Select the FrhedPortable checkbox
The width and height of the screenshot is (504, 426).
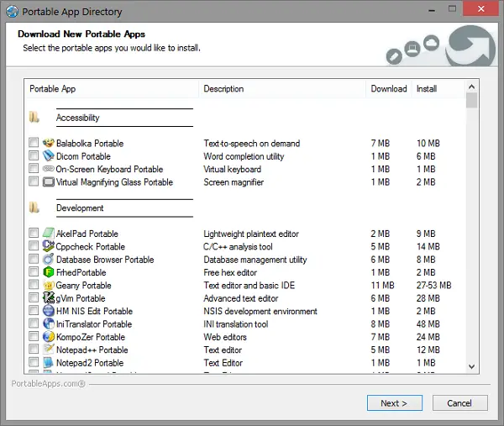tap(34, 273)
